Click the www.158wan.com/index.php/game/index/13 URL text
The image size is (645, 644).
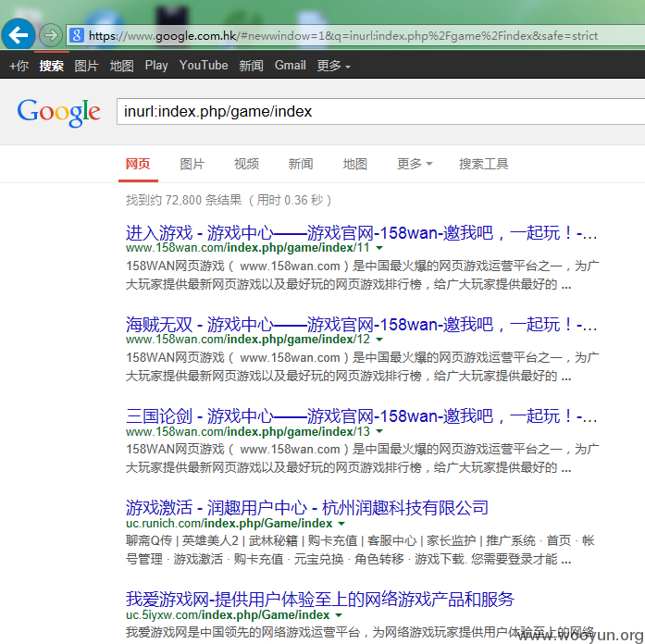coord(248,431)
